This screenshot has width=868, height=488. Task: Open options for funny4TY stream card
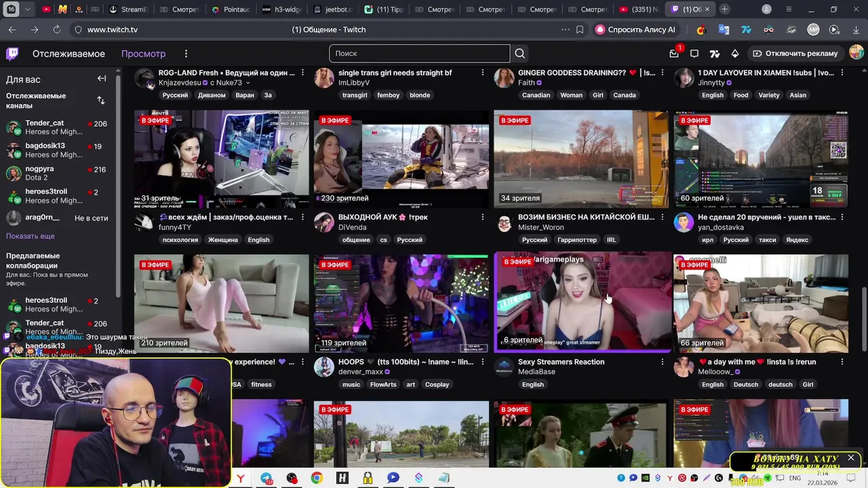point(302,218)
